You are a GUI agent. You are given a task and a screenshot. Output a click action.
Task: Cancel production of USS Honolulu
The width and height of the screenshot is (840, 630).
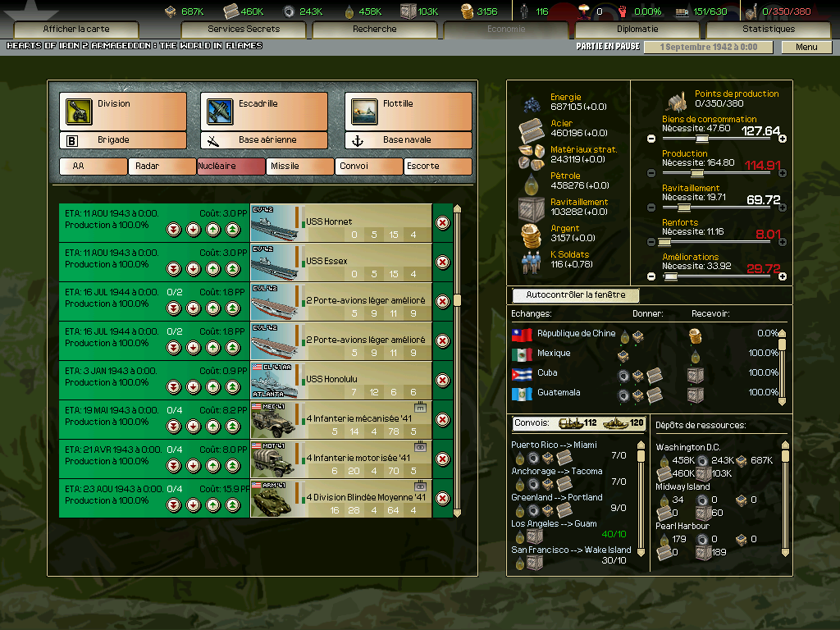click(x=442, y=381)
